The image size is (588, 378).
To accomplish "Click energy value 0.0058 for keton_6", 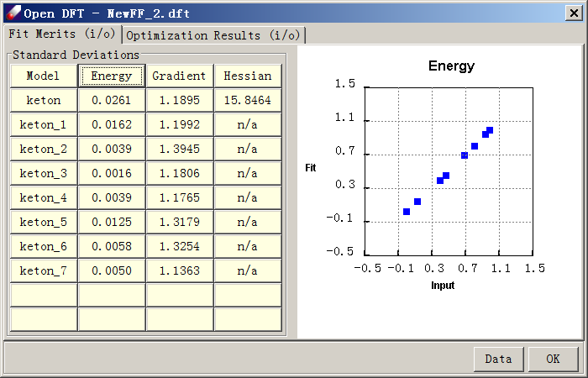I will [112, 246].
